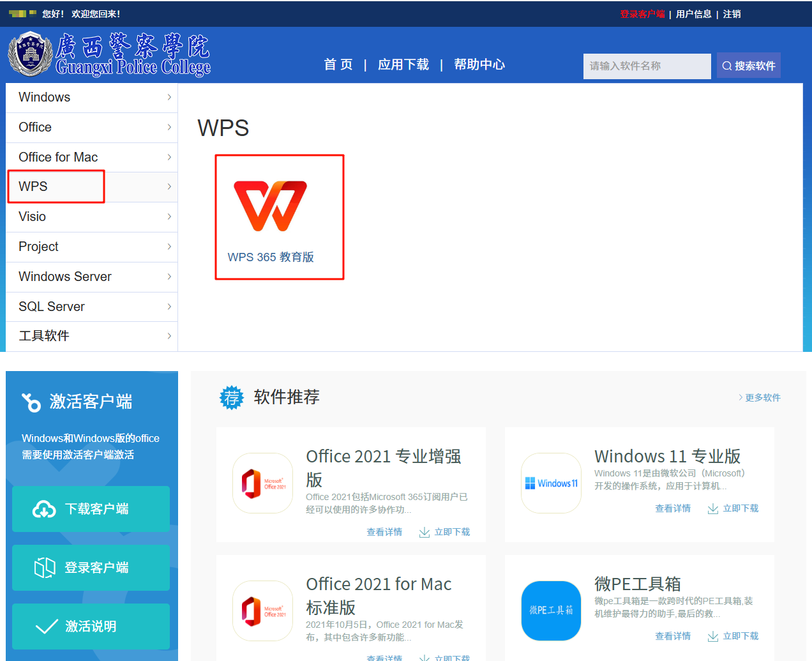Expand the Office for Mac chevron
This screenshot has height=661, width=812.
169,157
